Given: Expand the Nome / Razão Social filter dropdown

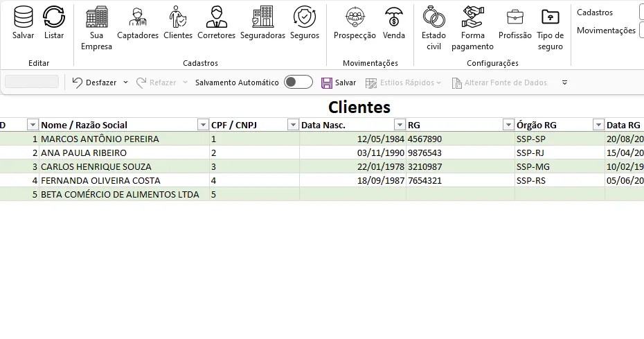Looking at the screenshot, I should 203,125.
